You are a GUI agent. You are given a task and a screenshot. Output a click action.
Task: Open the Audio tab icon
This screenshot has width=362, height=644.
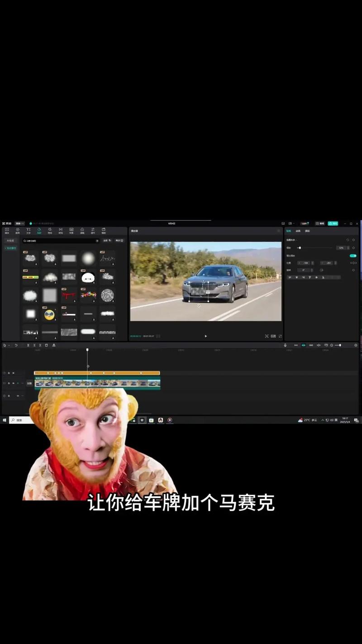pyautogui.click(x=18, y=231)
